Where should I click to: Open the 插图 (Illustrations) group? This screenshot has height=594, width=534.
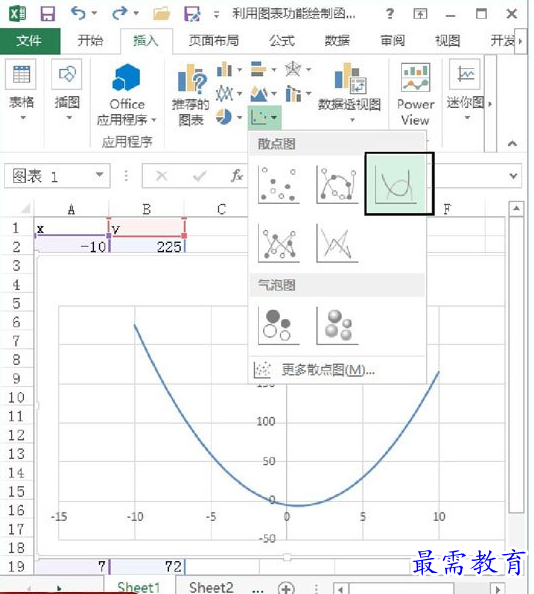point(67,91)
